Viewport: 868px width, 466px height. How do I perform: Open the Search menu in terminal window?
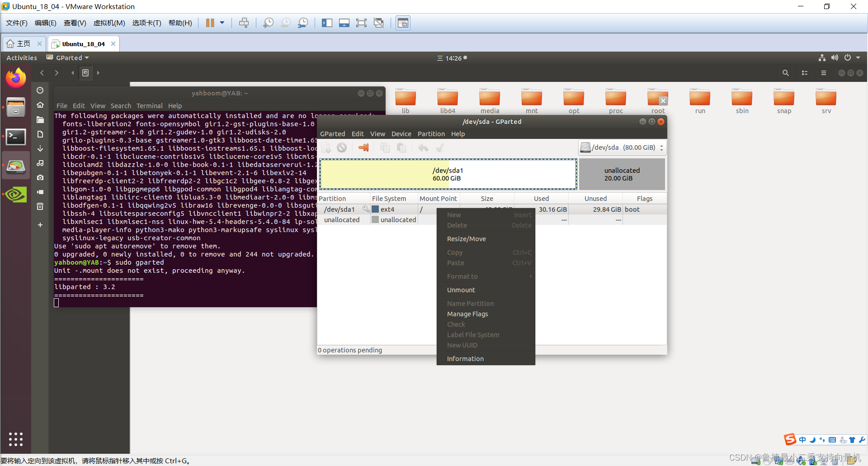pyautogui.click(x=121, y=106)
